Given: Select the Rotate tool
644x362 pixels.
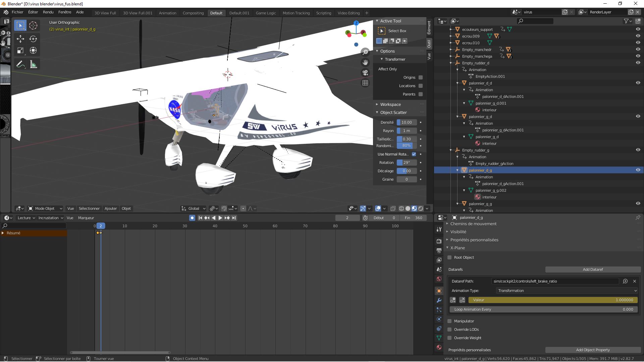Looking at the screenshot, I should coord(33,39).
